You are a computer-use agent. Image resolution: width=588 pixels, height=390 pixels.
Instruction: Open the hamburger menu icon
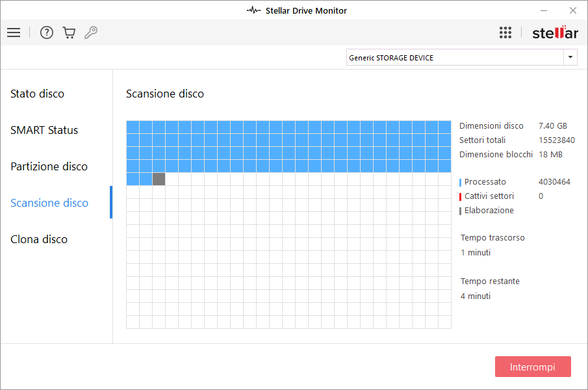pyautogui.click(x=14, y=32)
